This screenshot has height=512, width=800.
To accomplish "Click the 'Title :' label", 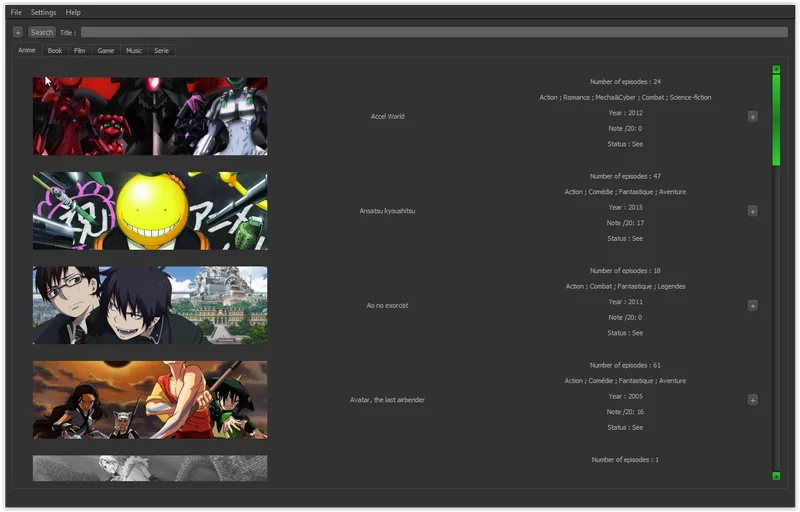I will point(68,33).
